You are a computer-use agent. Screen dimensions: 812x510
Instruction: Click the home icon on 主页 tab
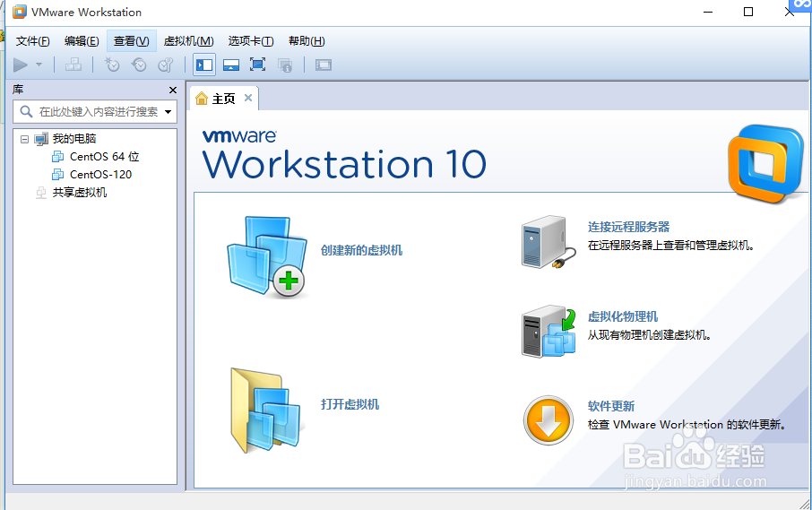[x=202, y=98]
